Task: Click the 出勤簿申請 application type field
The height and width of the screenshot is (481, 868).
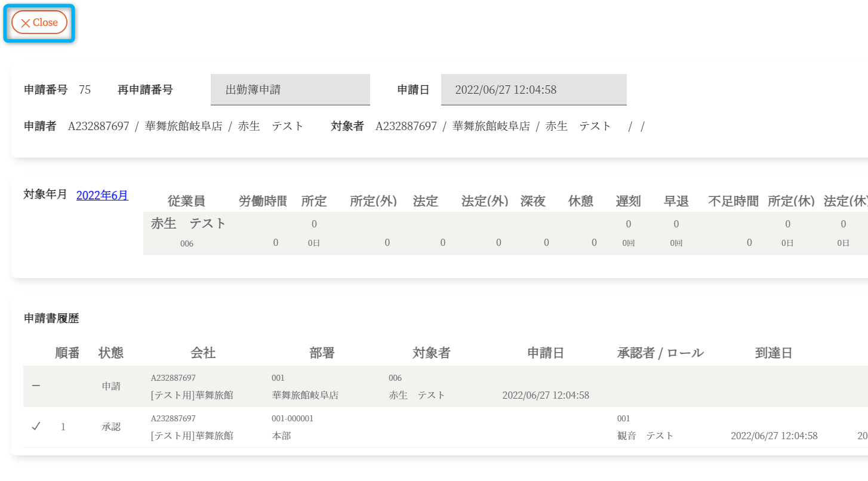Action: click(290, 90)
